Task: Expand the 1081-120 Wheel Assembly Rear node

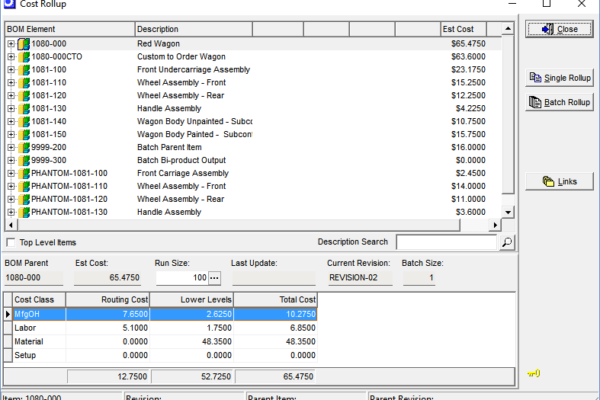Action: pyautogui.click(x=11, y=96)
